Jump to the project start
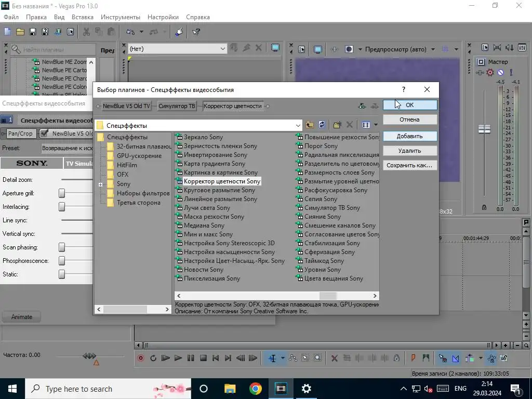 [x=216, y=358]
